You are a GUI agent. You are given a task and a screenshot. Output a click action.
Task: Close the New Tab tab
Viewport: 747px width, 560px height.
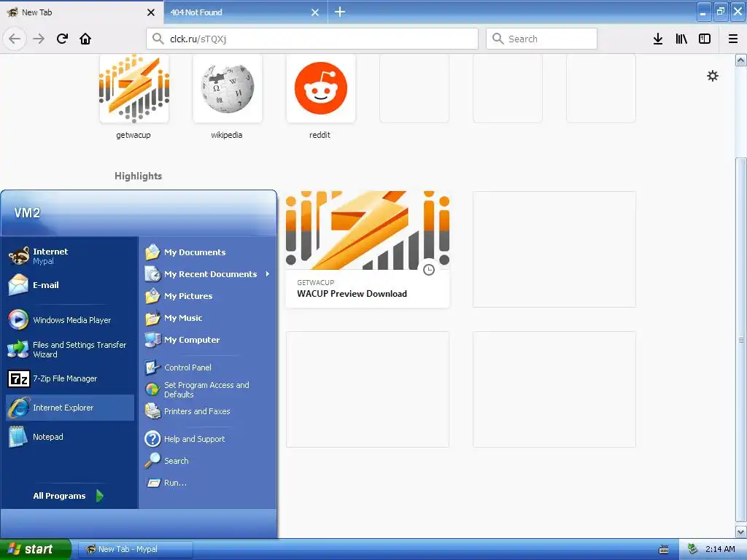pos(151,12)
